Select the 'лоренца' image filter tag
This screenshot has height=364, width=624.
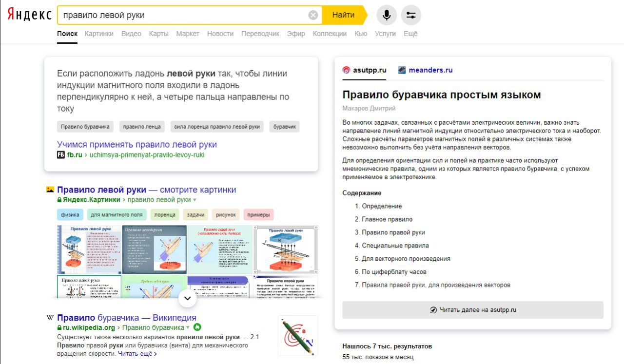(165, 215)
